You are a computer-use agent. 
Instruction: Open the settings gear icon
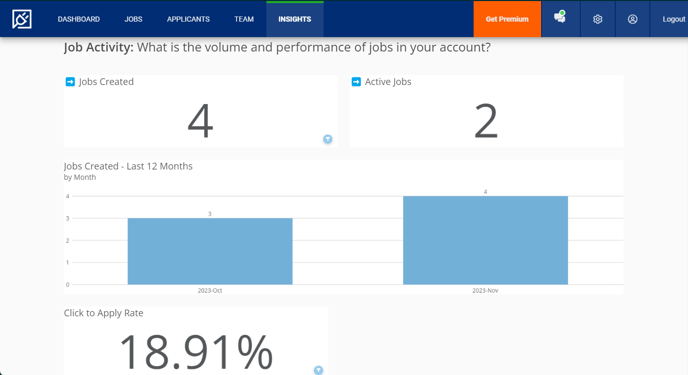coord(598,19)
